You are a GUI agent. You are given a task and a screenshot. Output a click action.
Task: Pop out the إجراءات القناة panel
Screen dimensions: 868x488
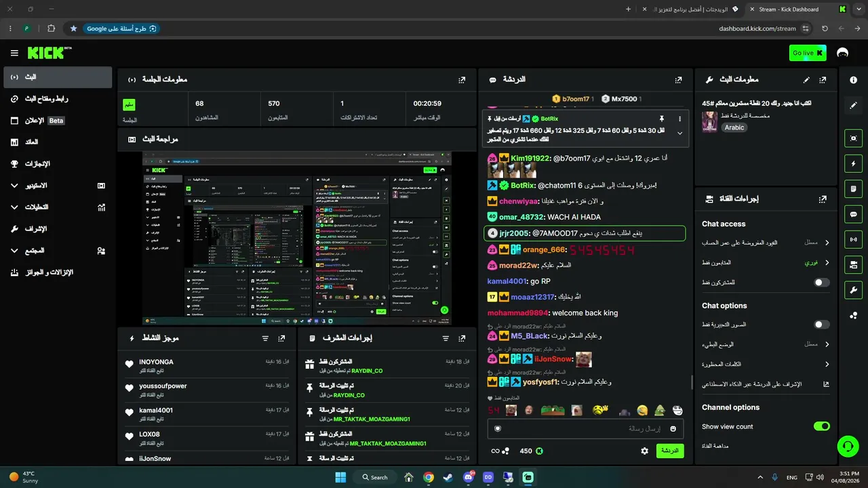click(823, 199)
